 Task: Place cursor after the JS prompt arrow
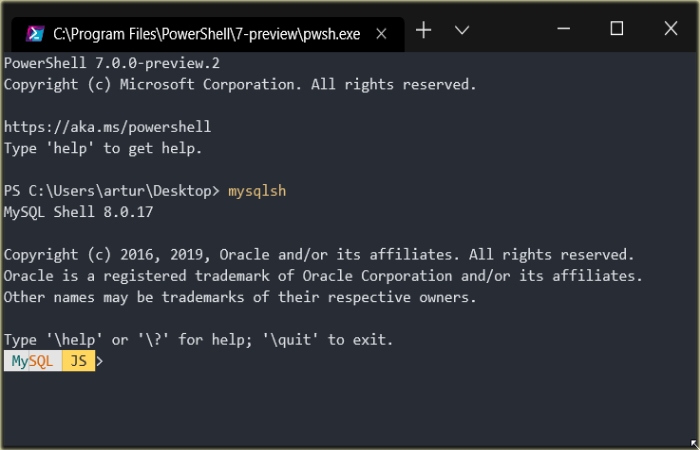109,361
